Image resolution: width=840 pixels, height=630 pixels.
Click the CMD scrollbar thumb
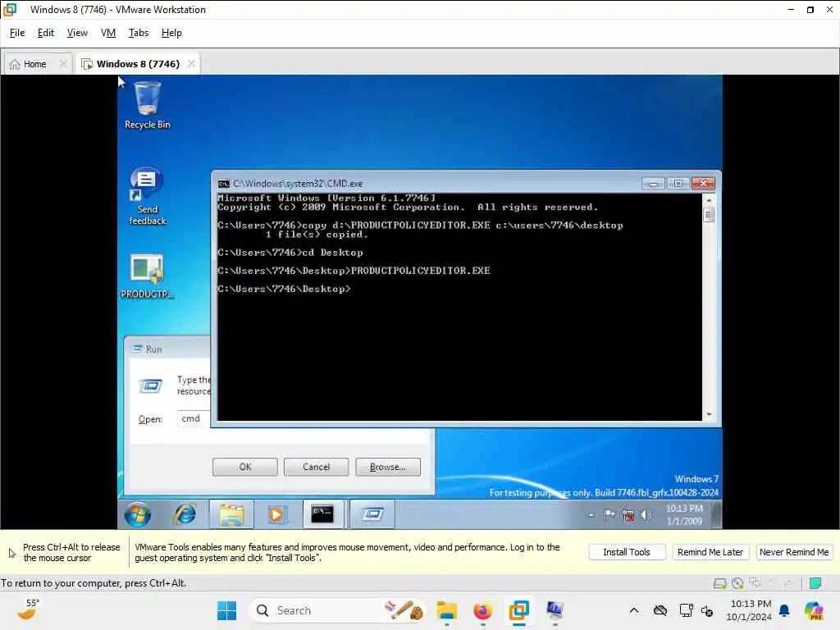(709, 216)
